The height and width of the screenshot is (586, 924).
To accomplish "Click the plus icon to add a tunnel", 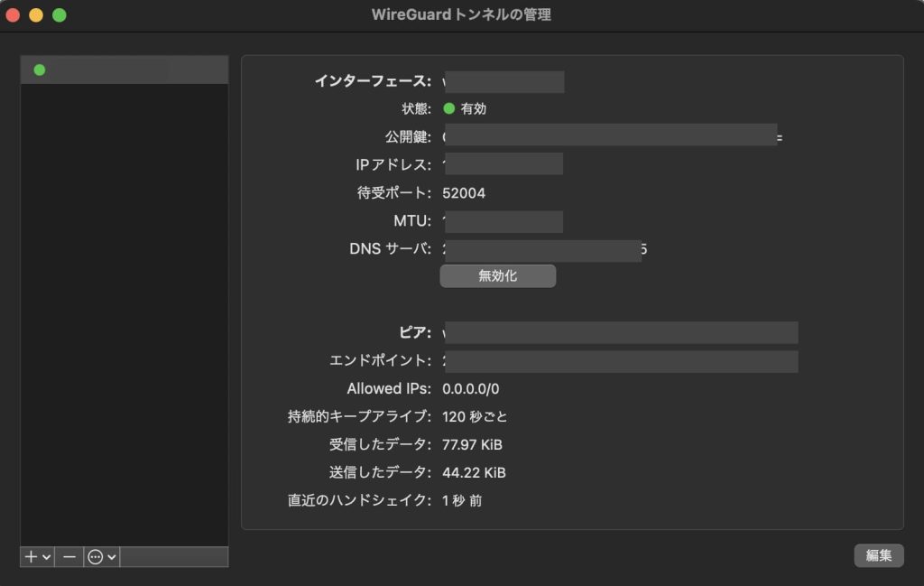I will (x=32, y=557).
